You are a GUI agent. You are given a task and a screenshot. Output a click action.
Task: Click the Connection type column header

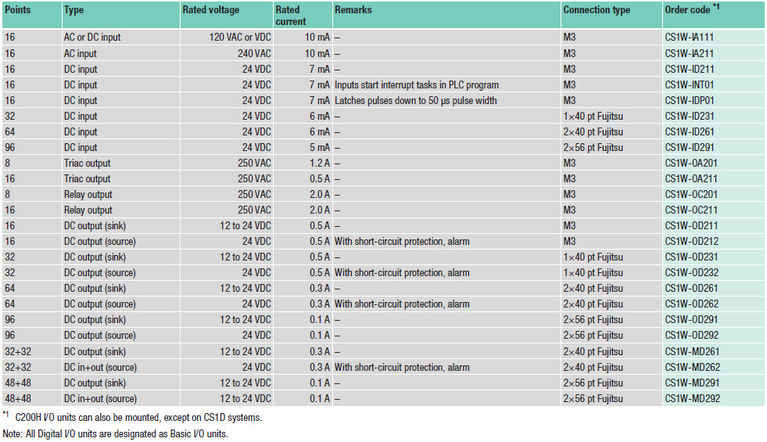pyautogui.click(x=597, y=9)
